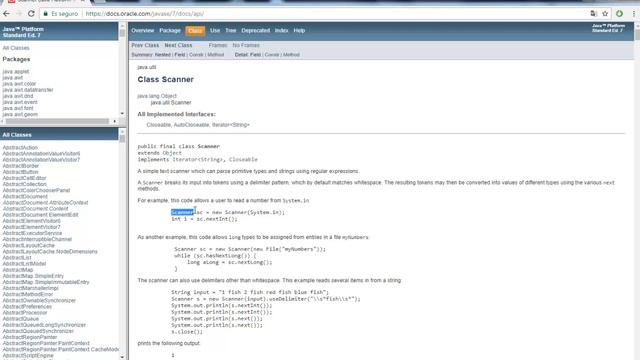Open the java.awt.color package
The width and height of the screenshot is (640, 360).
[19, 84]
